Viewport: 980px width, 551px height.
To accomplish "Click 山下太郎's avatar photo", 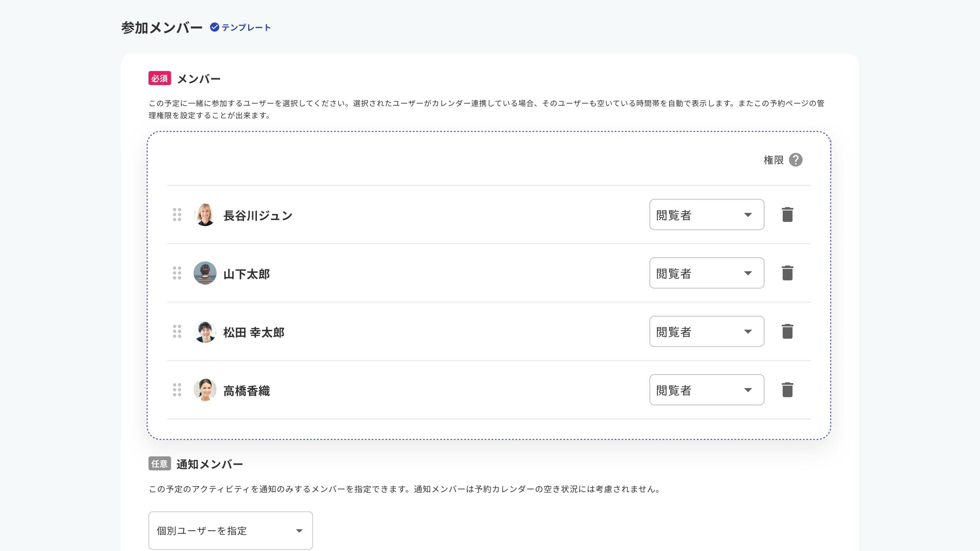I will tap(205, 273).
